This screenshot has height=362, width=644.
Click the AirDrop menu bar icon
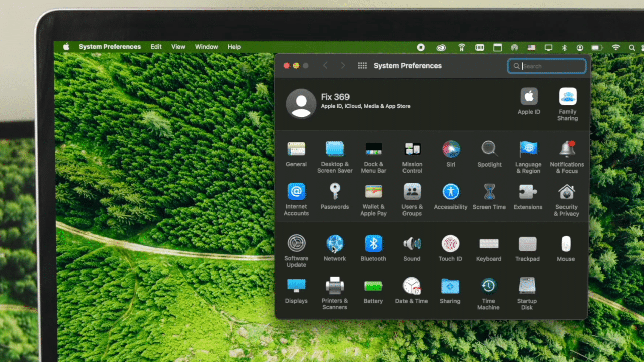click(514, 48)
